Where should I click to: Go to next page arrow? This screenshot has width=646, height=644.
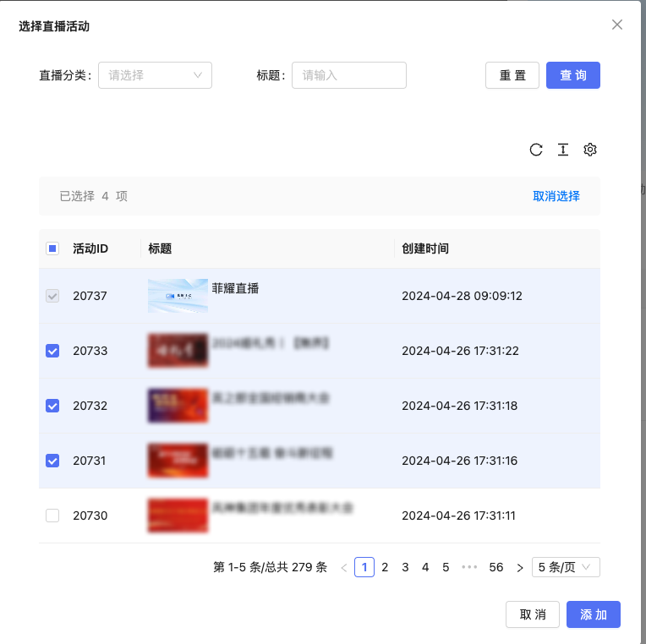[520, 567]
